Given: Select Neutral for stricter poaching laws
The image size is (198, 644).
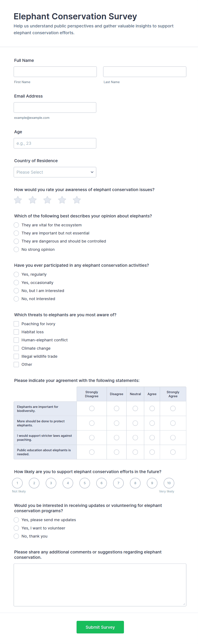Looking at the screenshot, I should click(x=135, y=438).
